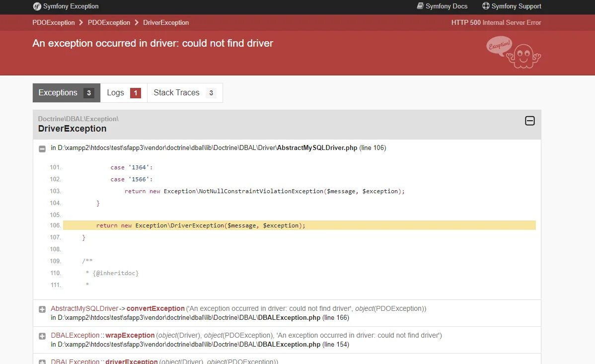This screenshot has height=364, width=595.
Task: Click code line 103 NotNullConstraintViolationException
Action: (x=265, y=191)
